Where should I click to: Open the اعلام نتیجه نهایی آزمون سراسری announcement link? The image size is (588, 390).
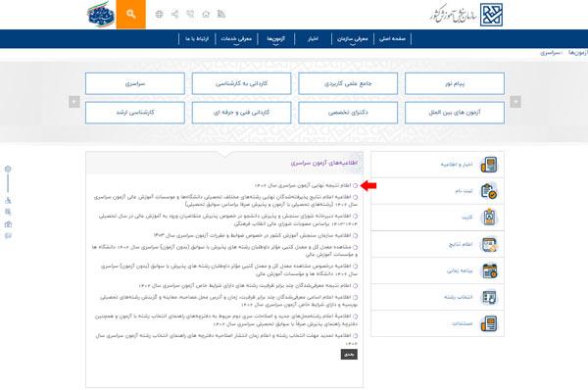(303, 185)
